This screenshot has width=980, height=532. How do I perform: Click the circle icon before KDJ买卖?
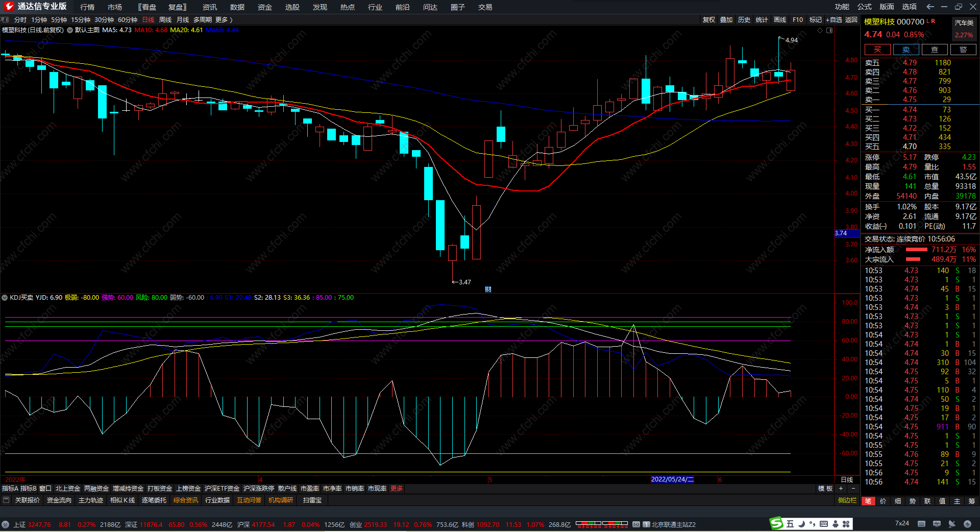[5, 298]
